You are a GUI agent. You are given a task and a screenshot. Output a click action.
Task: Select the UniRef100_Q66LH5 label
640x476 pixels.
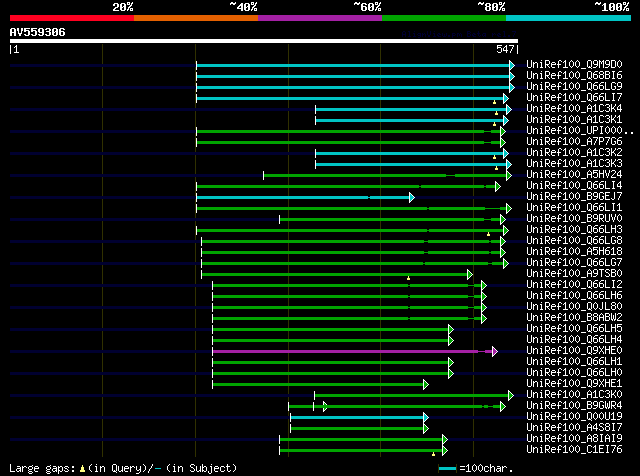574,329
